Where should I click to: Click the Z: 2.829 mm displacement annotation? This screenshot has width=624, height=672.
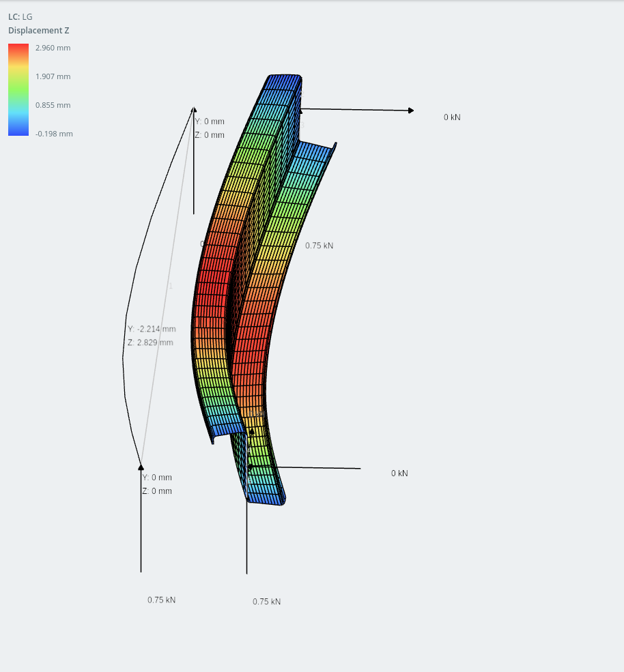click(x=150, y=343)
